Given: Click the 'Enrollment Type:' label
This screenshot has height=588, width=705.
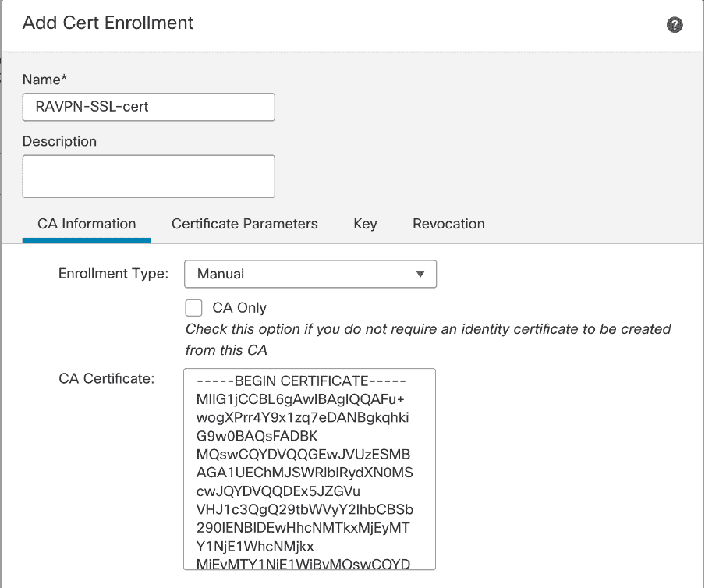Looking at the screenshot, I should coord(113,273).
